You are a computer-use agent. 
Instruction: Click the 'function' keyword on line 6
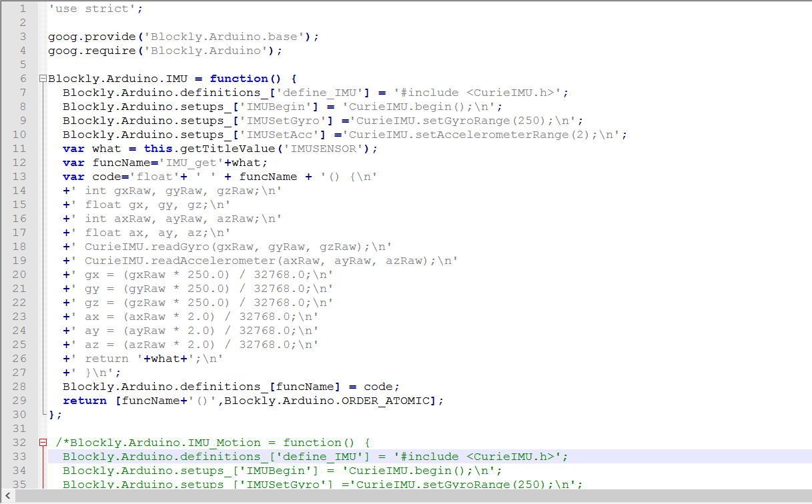tap(238, 79)
